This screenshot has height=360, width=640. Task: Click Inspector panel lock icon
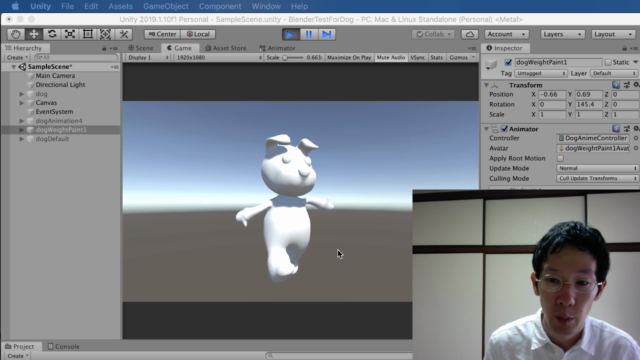click(x=624, y=48)
